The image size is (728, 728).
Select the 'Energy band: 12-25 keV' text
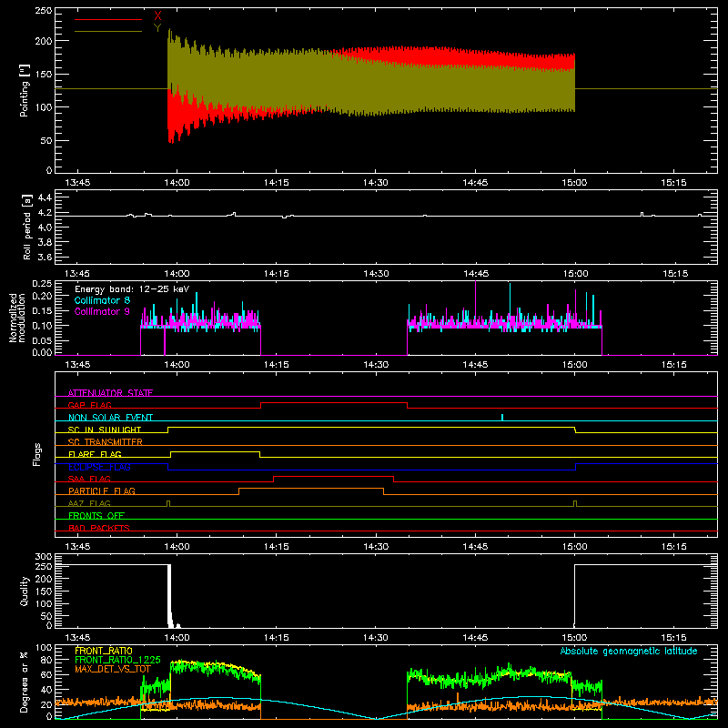pos(132,289)
